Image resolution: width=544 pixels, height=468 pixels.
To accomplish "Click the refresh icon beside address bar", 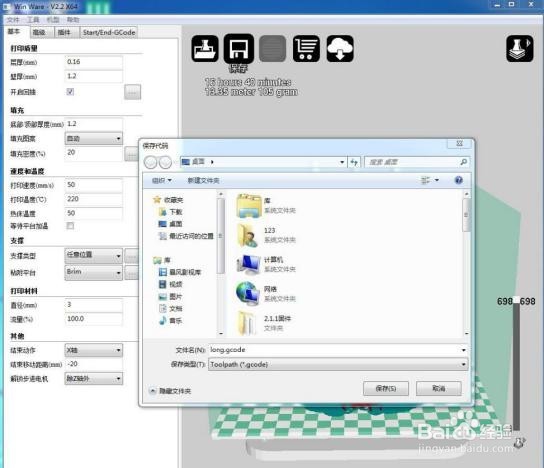I will [x=354, y=162].
